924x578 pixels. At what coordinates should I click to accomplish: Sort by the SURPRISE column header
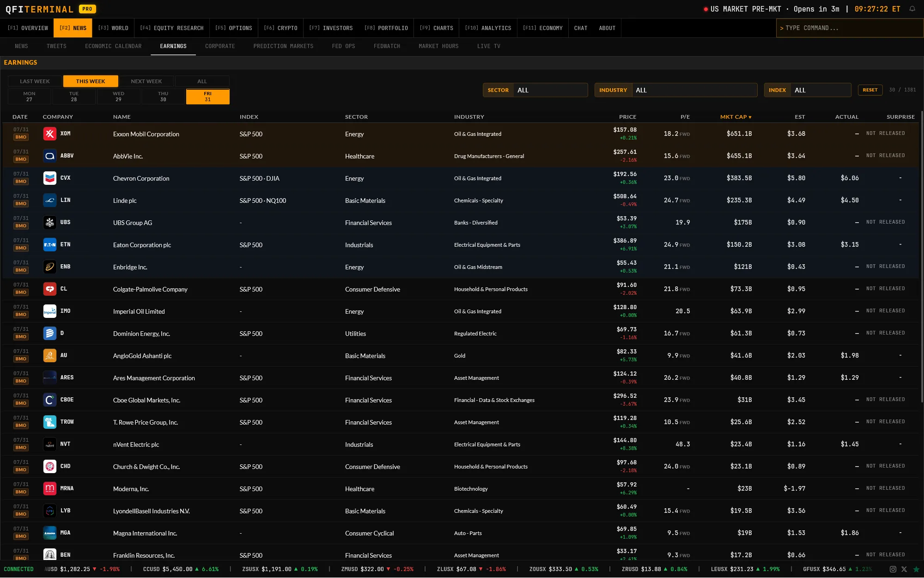[900, 117]
